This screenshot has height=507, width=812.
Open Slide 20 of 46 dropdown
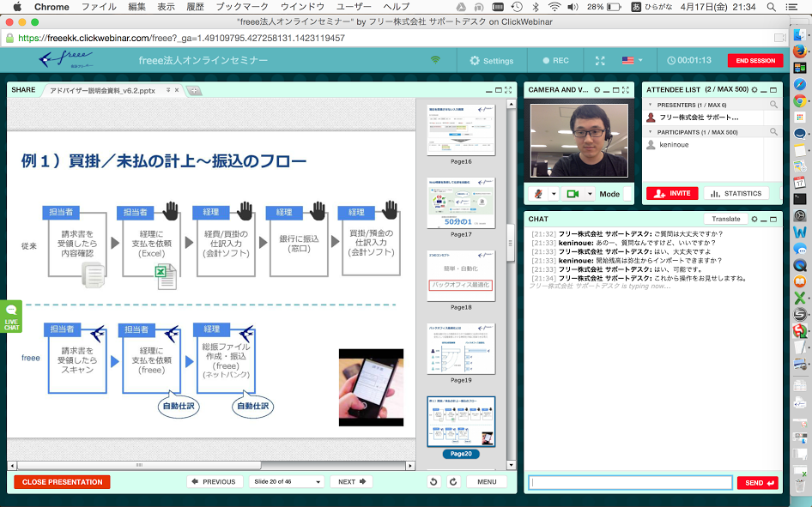click(x=287, y=481)
